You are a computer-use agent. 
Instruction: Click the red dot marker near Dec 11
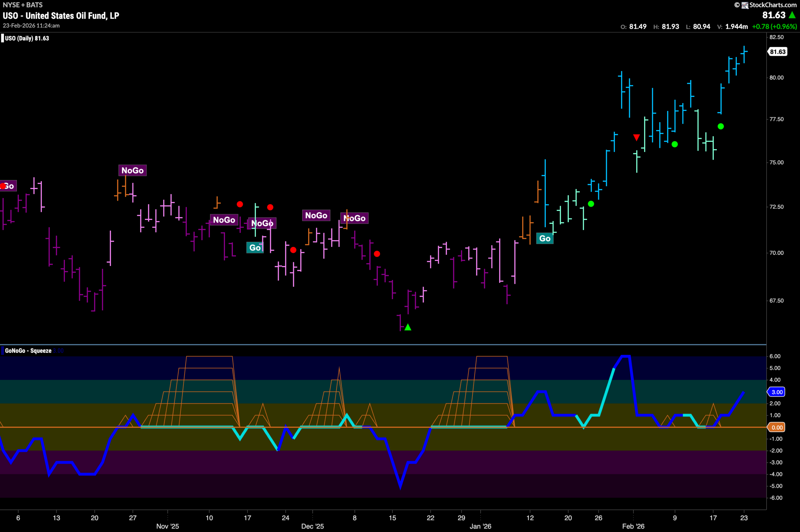[x=377, y=254]
